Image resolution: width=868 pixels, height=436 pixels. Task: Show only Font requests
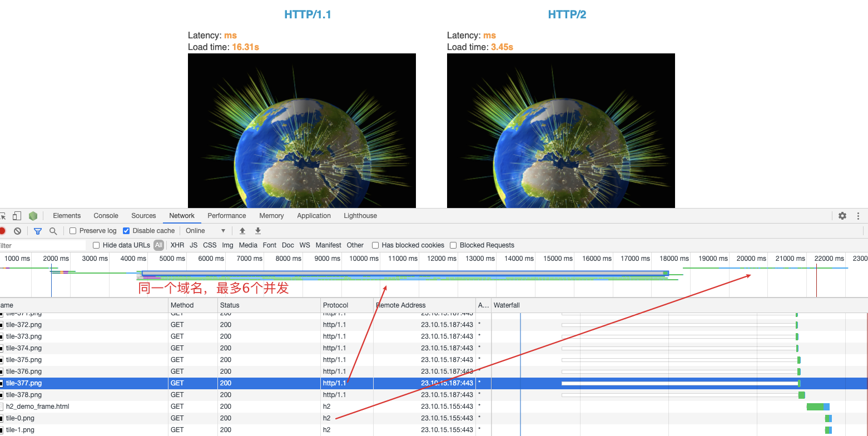tap(270, 245)
